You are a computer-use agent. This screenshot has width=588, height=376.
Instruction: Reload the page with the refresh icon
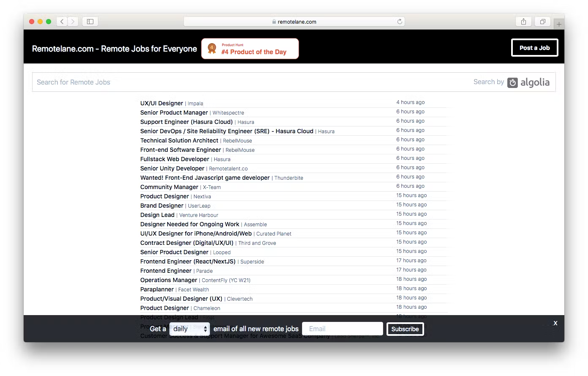coord(400,22)
